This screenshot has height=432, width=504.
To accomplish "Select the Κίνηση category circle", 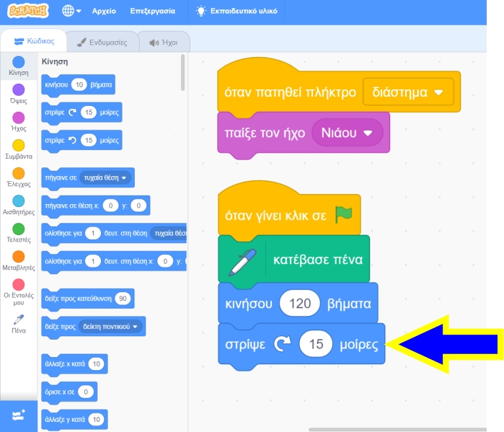I will coord(18,63).
